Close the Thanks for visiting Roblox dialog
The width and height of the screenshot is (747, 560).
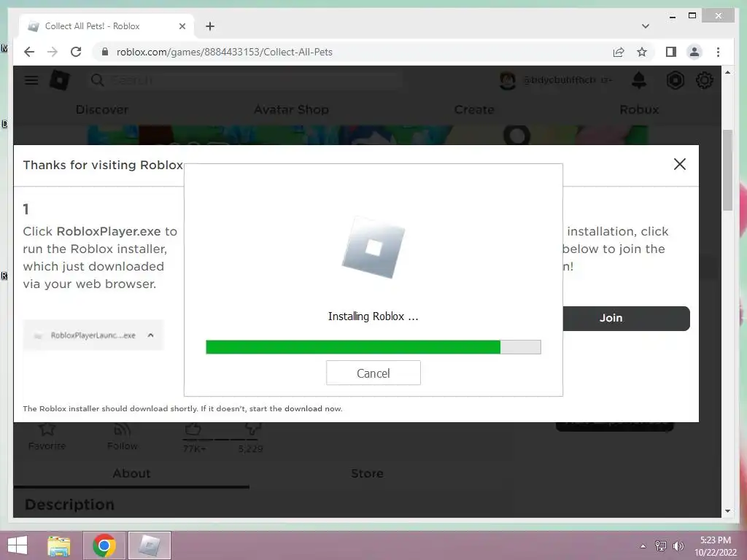coord(679,164)
